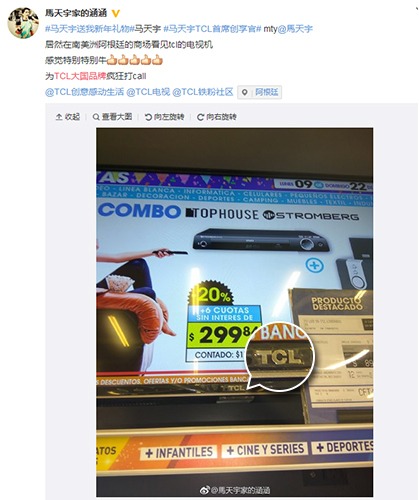
Task: Open the @馬天宇 mention link
Action: 295,29
